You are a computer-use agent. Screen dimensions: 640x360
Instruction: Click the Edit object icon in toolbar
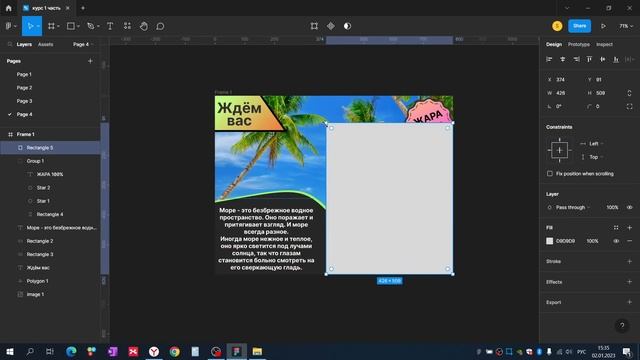pos(314,26)
